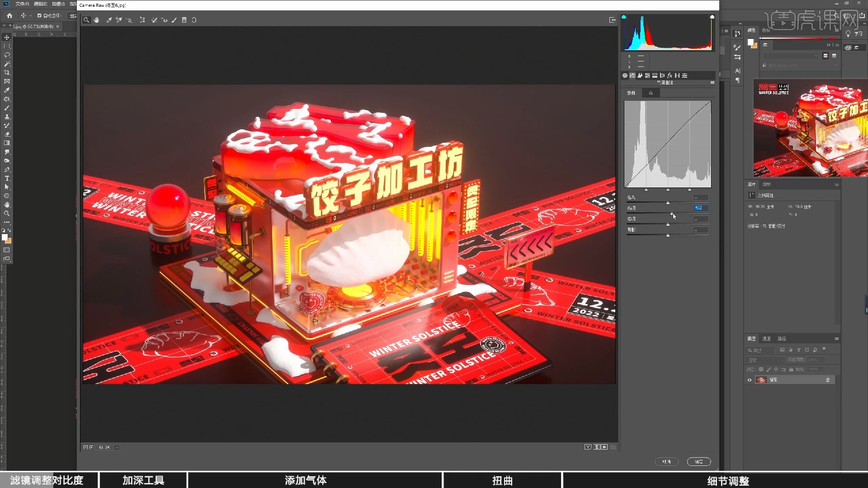This screenshot has width=868, height=488.
Task: Select Photoshop Lasso tool in left toolbar
Action: [7, 55]
